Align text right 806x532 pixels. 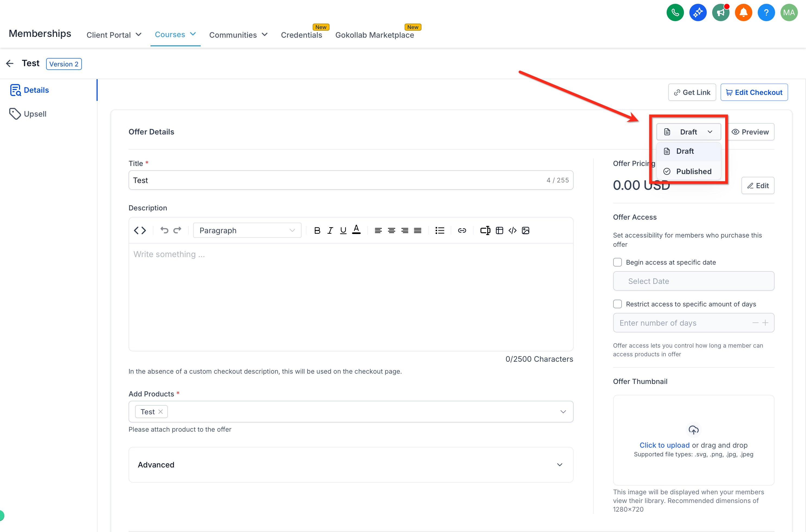405,230
